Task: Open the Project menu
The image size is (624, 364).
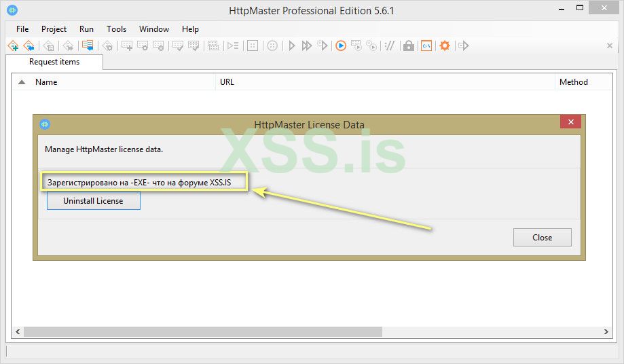Action: (54, 29)
